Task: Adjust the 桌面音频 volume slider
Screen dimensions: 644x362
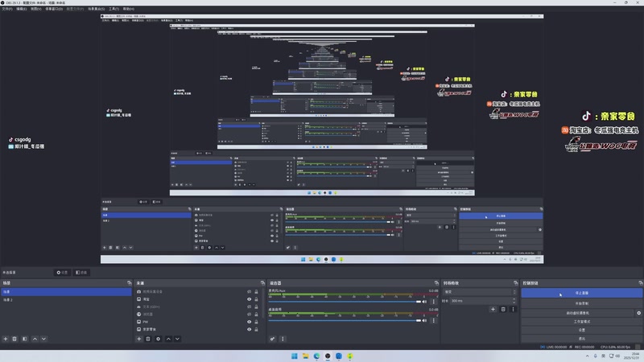Action: (345, 320)
